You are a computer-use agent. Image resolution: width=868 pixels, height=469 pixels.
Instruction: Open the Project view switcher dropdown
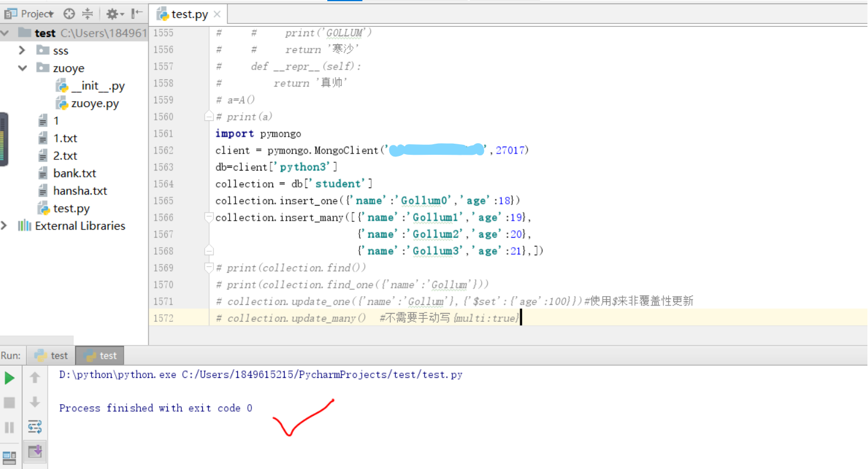51,13
